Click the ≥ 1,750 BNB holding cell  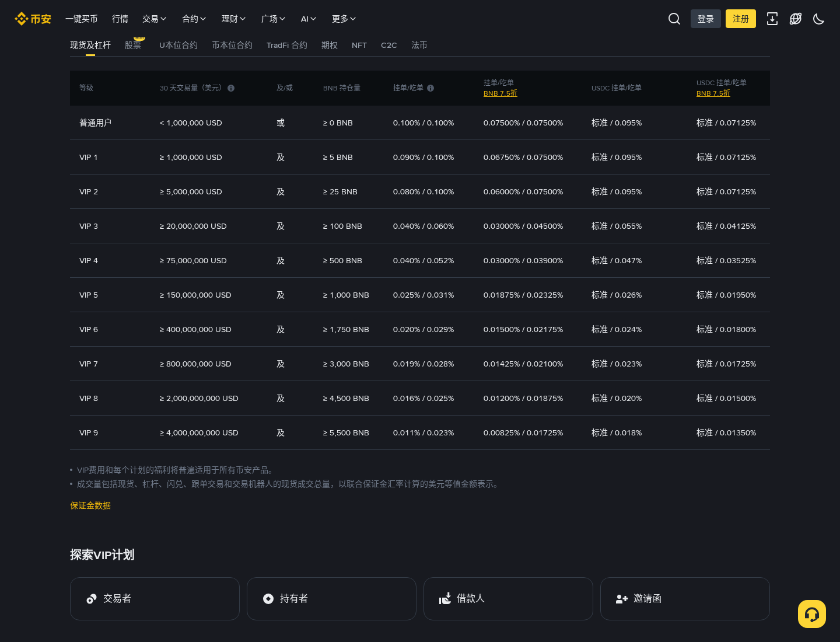(x=346, y=329)
